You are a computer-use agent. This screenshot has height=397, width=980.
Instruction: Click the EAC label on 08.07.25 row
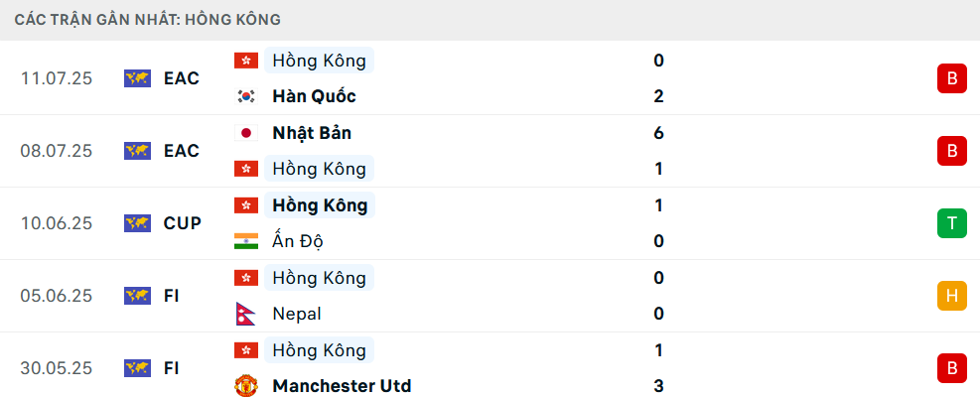coord(182,151)
